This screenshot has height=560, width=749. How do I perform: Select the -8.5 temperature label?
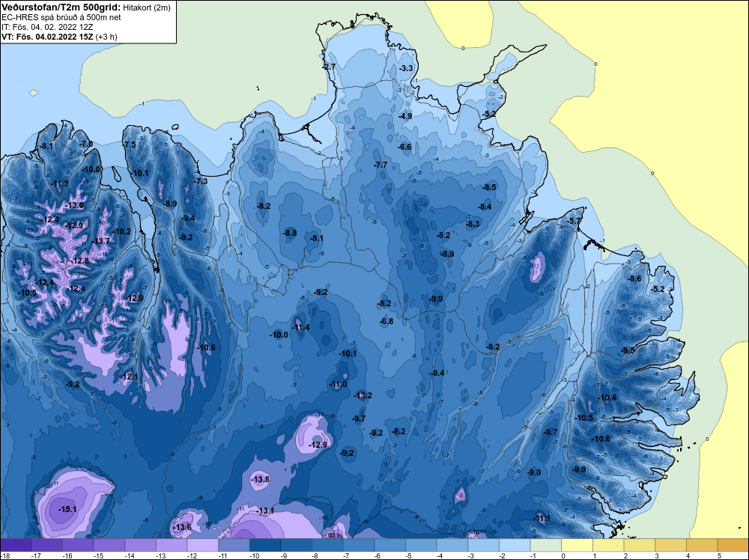click(490, 187)
